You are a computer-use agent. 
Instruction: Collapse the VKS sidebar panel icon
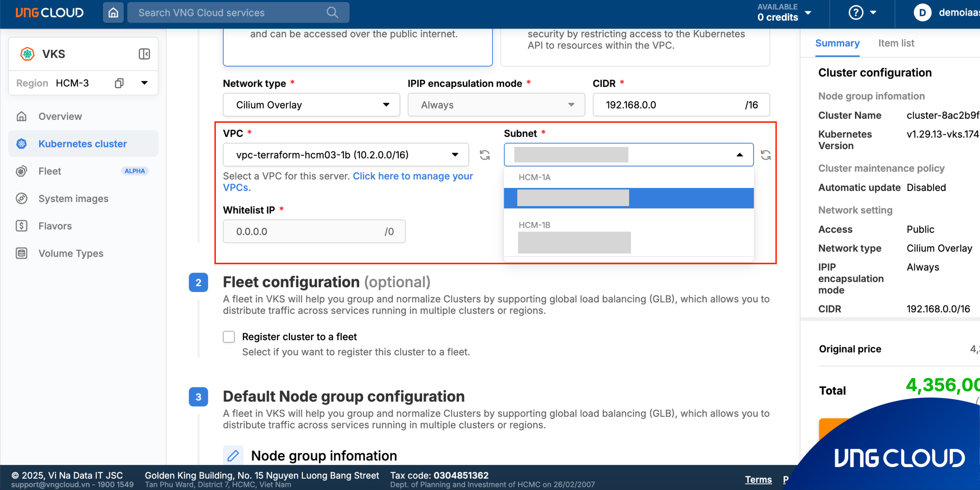(x=144, y=54)
